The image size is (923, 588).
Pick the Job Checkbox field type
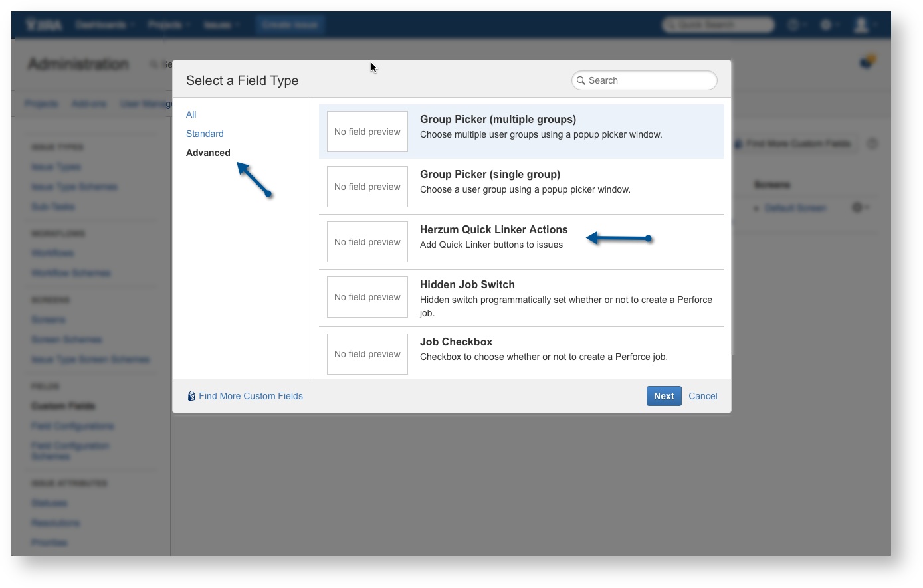[x=456, y=342]
